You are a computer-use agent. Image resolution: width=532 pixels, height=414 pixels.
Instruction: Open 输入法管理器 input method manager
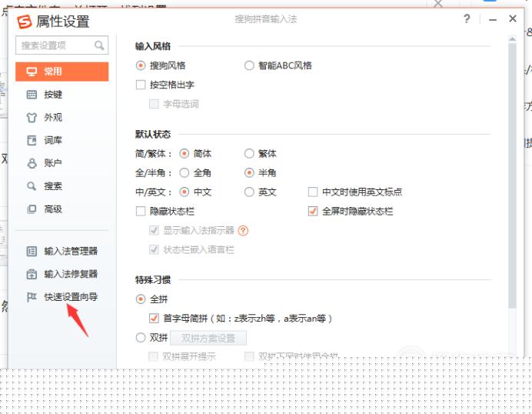click(71, 252)
